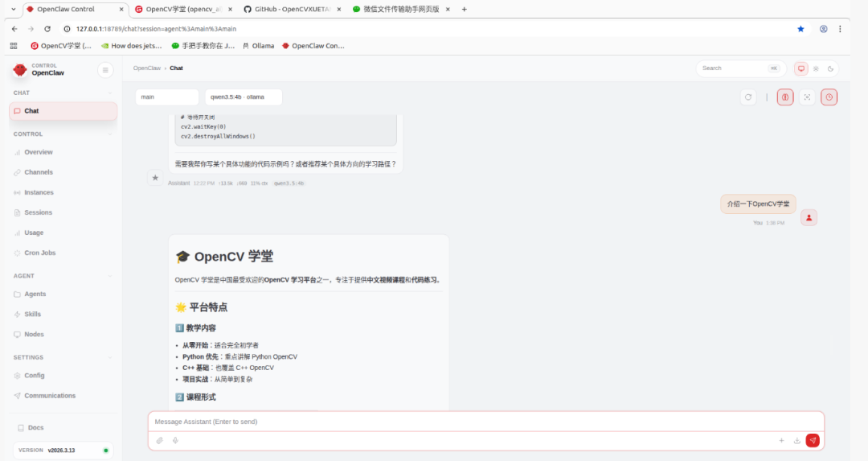
Task: Collapse the CONTROL sidebar section
Action: point(62,134)
